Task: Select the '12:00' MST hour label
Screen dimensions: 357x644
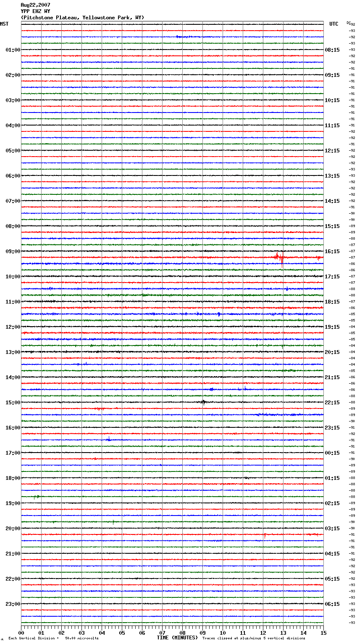Action: pyautogui.click(x=13, y=327)
